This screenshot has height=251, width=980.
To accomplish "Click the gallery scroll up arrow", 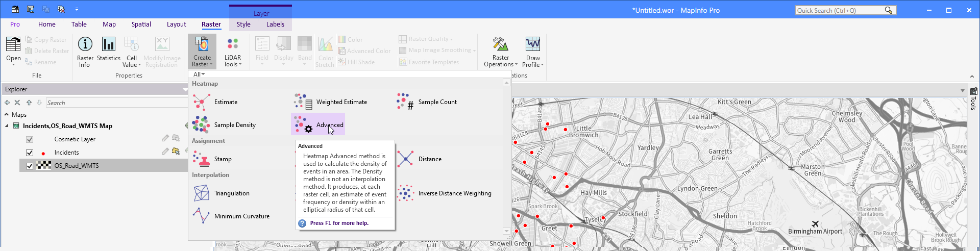I will [506, 83].
